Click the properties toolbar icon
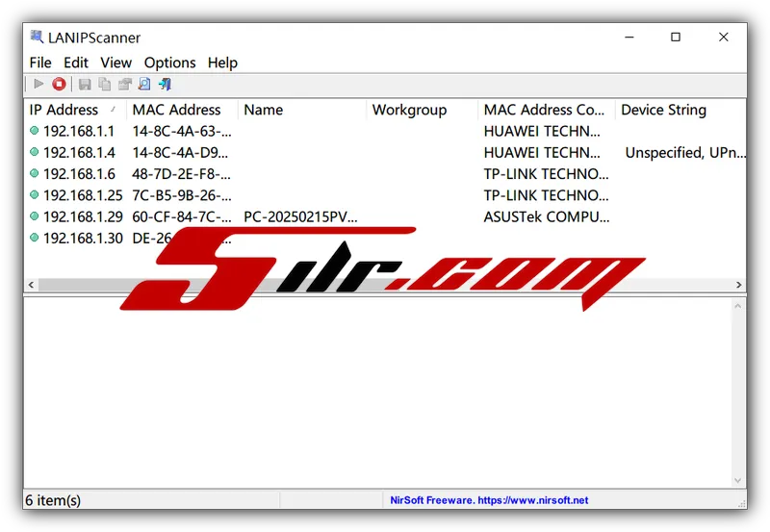This screenshot has width=770, height=532. pos(125,85)
